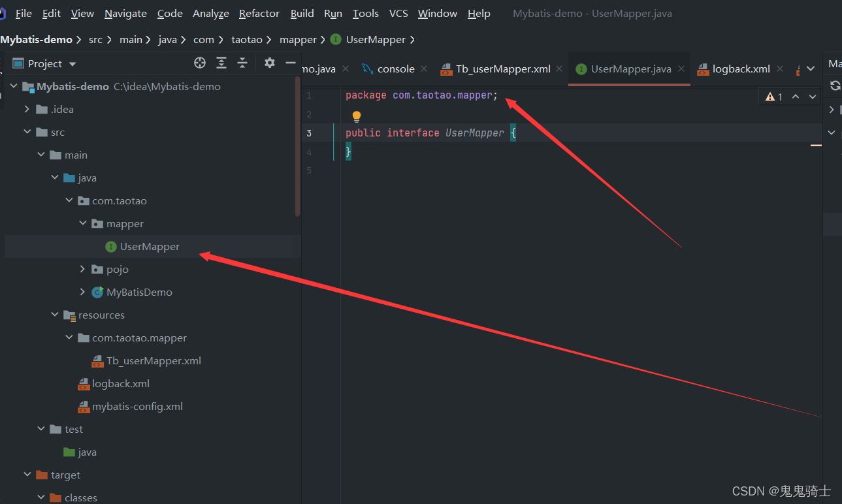Open the Project view dropdown
This screenshot has height=504, width=842.
point(73,64)
